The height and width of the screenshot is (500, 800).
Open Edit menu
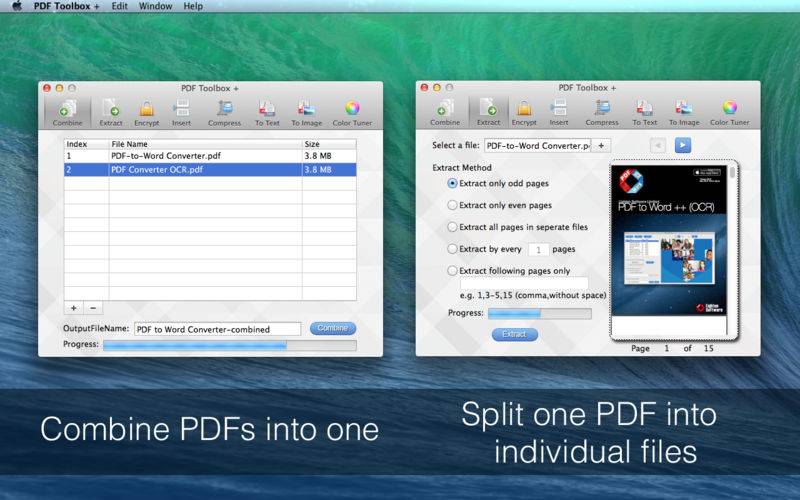(119, 6)
